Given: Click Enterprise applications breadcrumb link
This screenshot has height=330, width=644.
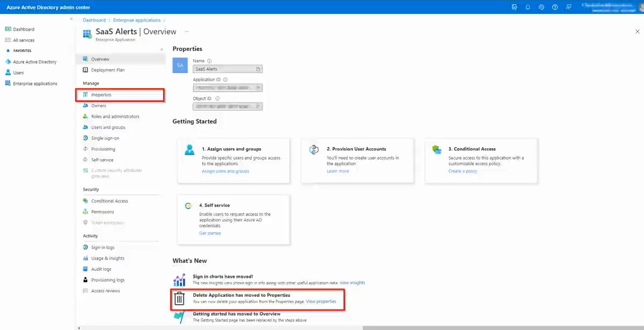Looking at the screenshot, I should pos(136,20).
